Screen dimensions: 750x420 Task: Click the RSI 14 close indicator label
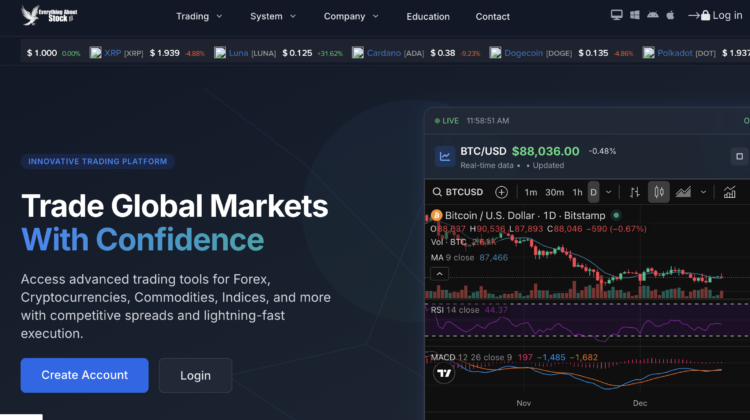click(x=455, y=310)
